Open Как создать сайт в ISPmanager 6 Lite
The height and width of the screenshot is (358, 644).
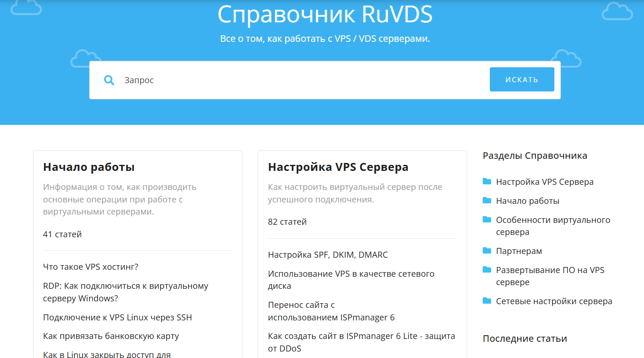coord(361,342)
